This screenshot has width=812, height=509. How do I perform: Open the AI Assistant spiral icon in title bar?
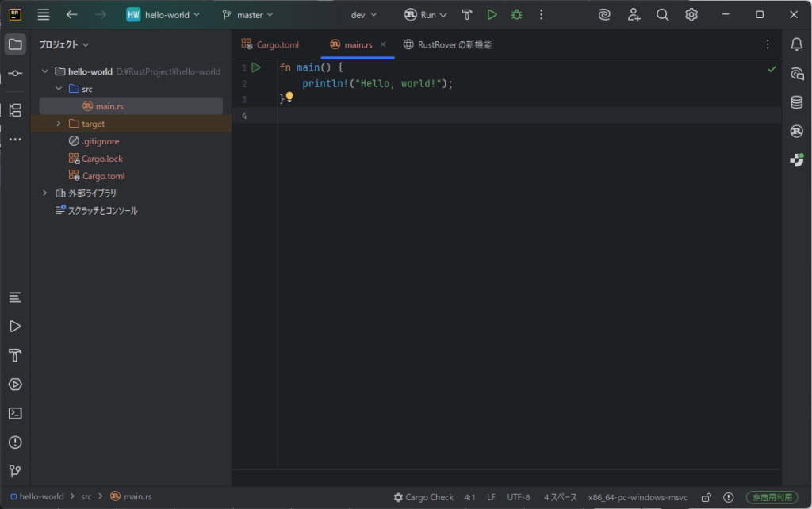coord(604,15)
